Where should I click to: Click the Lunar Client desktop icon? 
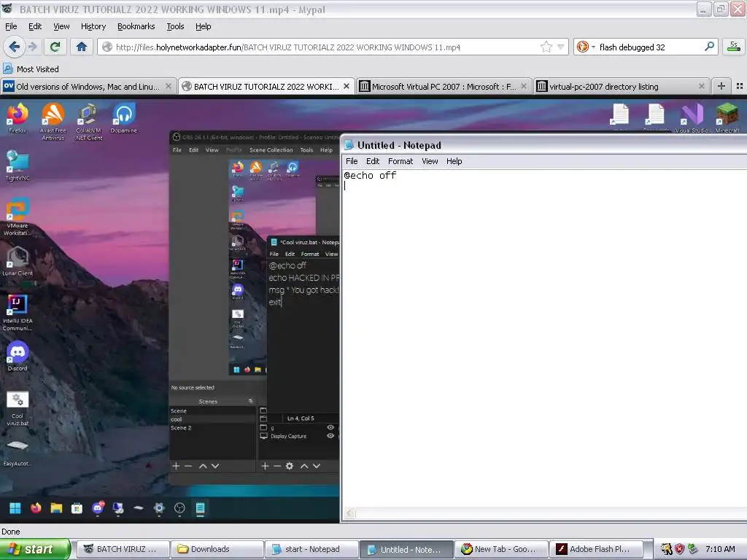(18, 261)
